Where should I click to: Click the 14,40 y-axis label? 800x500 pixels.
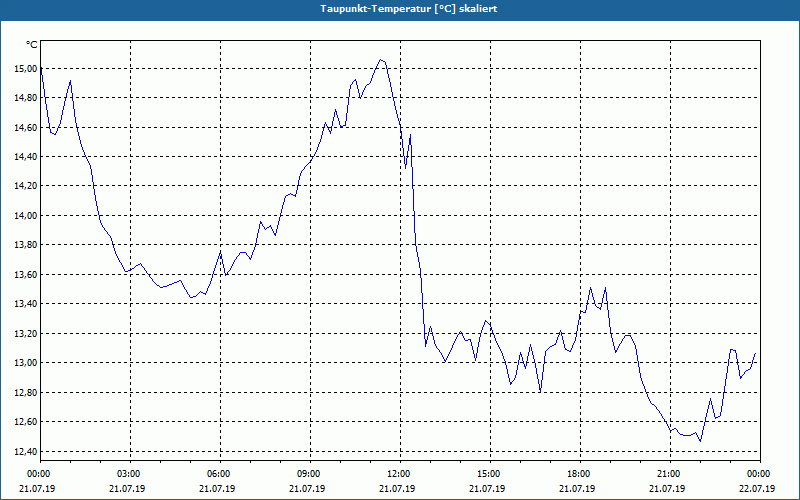click(25, 157)
